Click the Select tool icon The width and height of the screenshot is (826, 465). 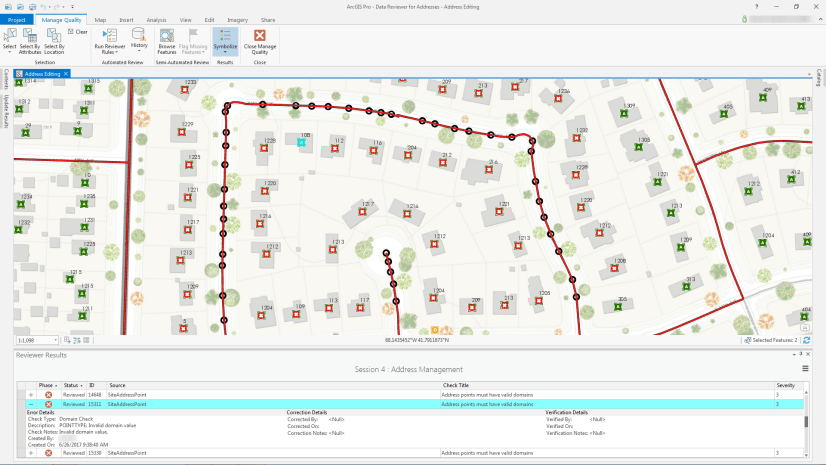point(9,36)
